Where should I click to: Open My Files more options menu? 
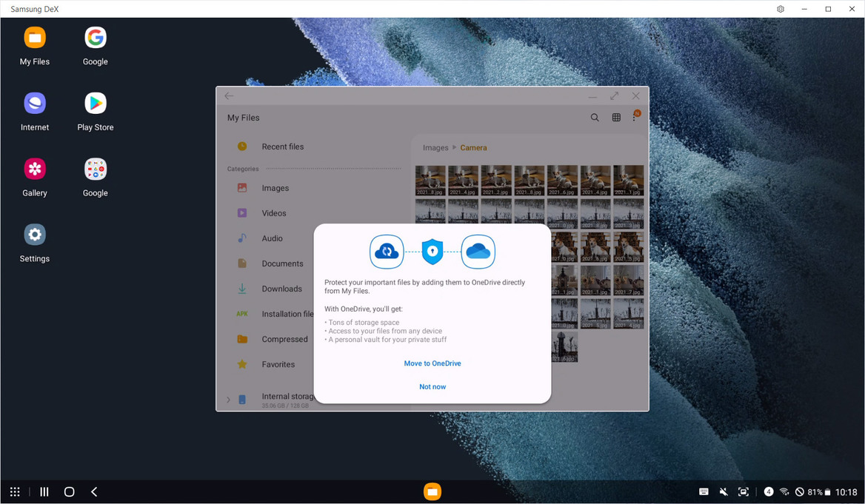click(x=635, y=118)
